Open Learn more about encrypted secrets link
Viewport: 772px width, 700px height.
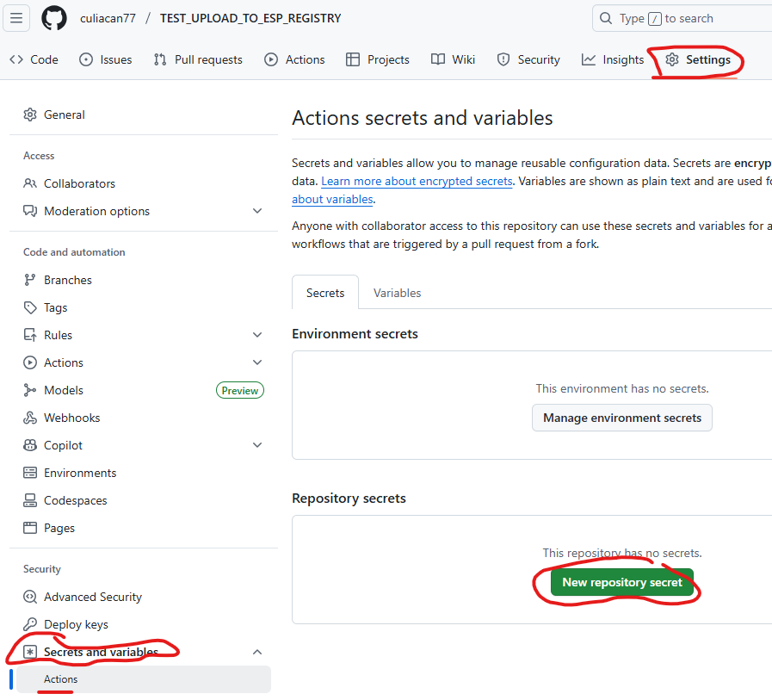pyautogui.click(x=417, y=181)
